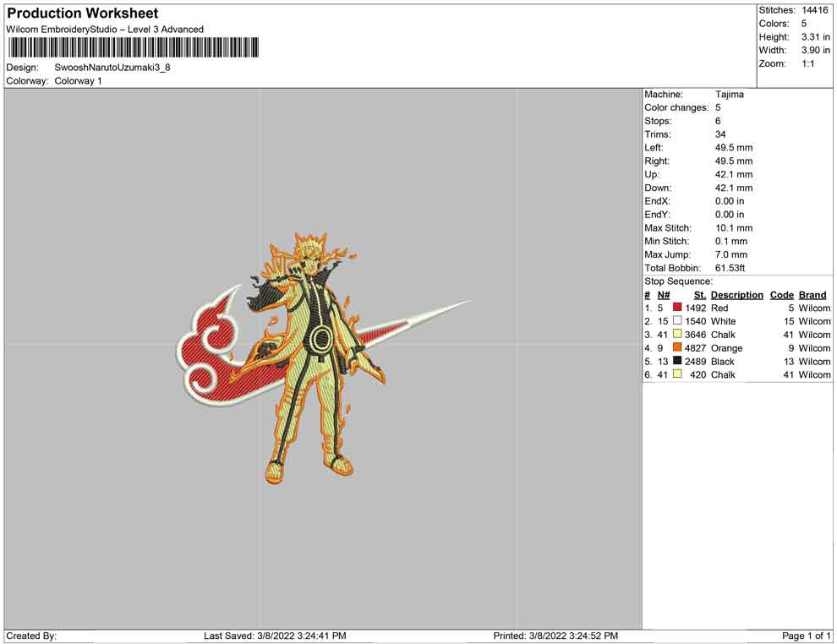The width and height of the screenshot is (837, 644).
Task: Click the Left value '49.5 mm'
Action: [x=734, y=147]
